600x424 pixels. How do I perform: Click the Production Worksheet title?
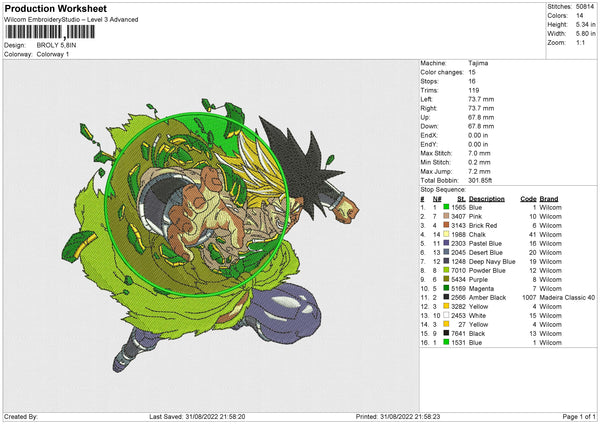55,8
